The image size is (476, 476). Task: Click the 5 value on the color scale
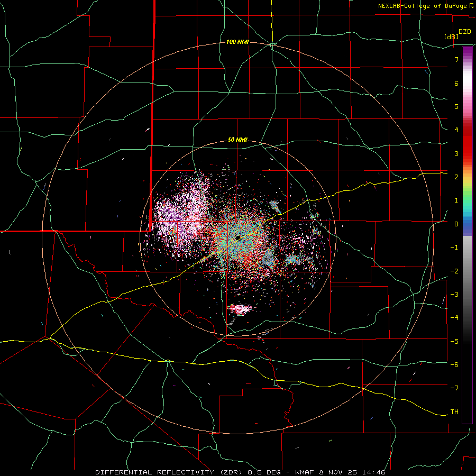click(x=456, y=106)
